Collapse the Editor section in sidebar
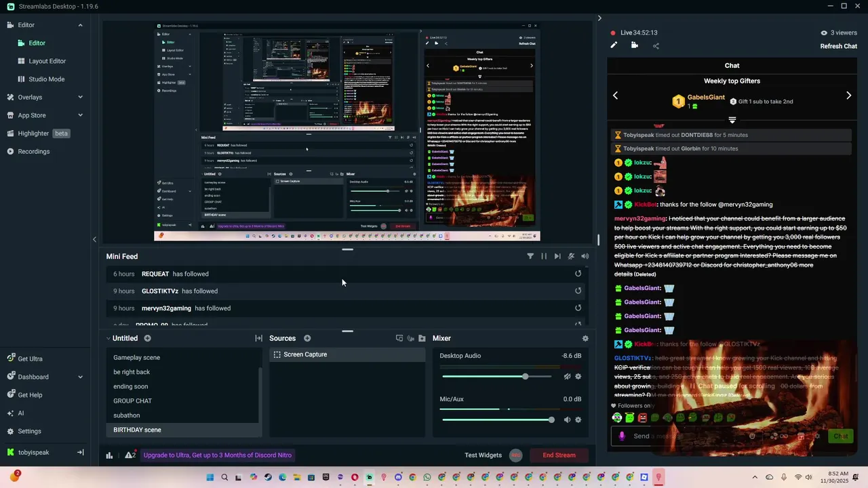Viewport: 868px width, 488px height. [x=80, y=25]
